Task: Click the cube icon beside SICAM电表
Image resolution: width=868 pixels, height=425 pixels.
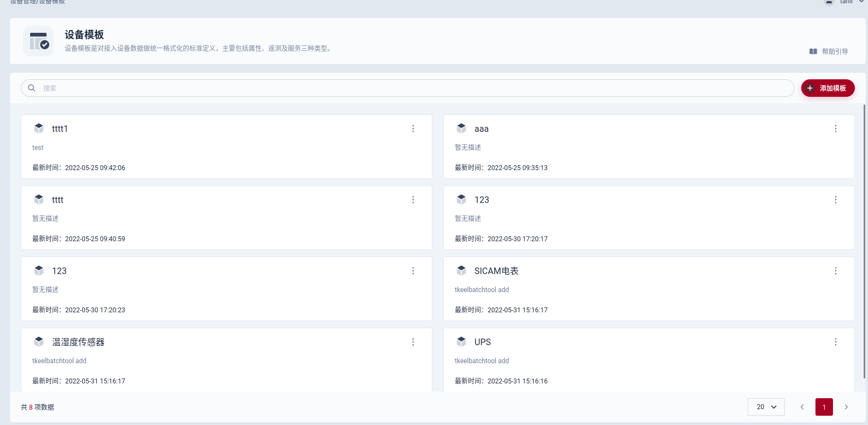Action: (x=461, y=270)
